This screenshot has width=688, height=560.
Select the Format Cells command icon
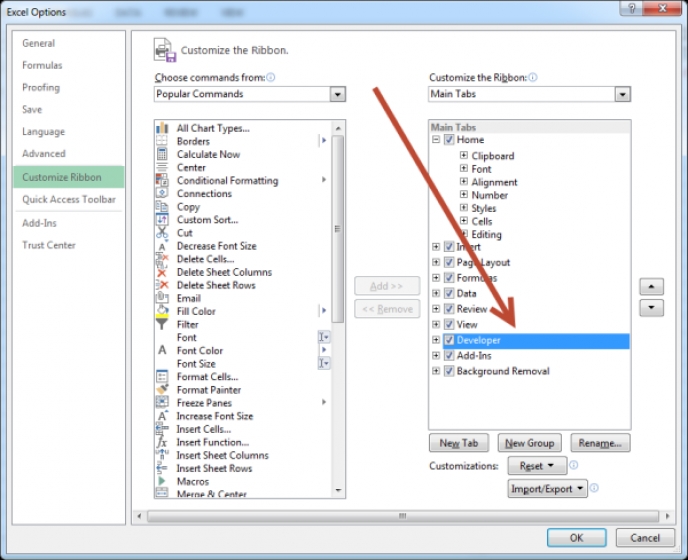click(162, 377)
